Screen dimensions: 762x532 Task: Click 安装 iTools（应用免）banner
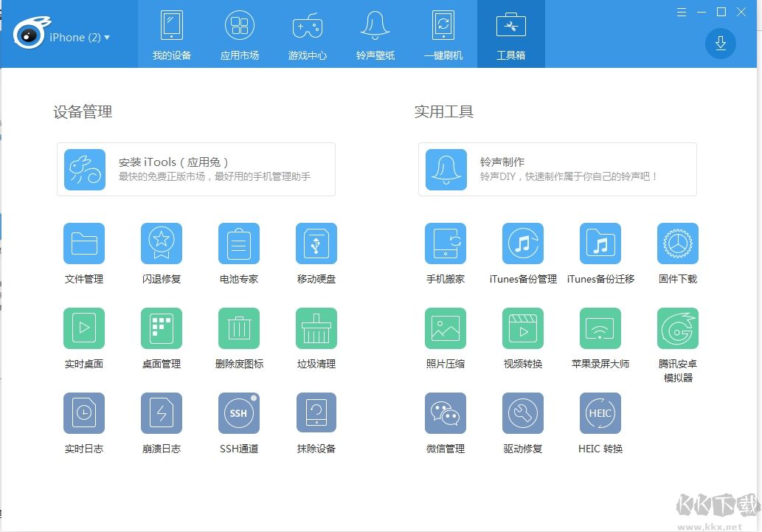[x=196, y=169]
